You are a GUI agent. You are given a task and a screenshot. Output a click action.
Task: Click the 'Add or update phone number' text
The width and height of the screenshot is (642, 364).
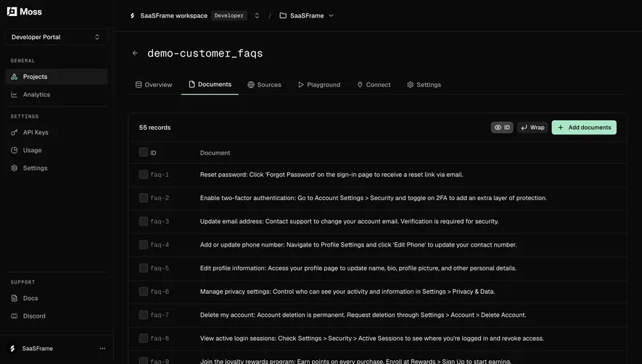coord(358,244)
